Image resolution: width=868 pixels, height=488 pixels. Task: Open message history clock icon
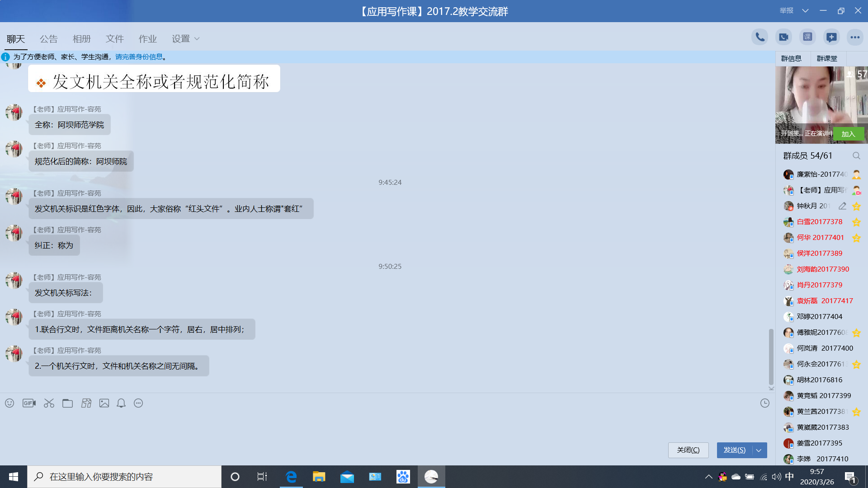pyautogui.click(x=764, y=403)
